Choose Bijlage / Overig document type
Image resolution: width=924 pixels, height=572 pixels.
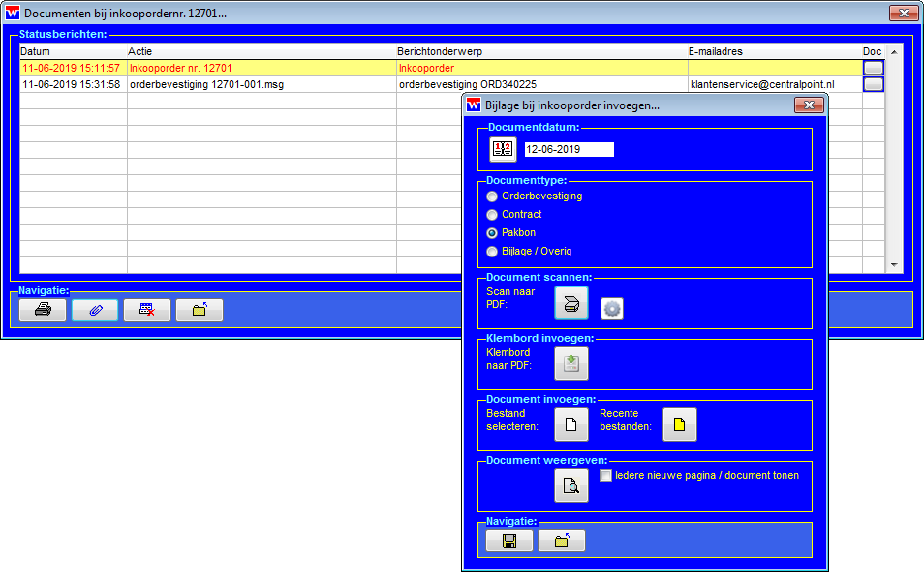pos(492,252)
